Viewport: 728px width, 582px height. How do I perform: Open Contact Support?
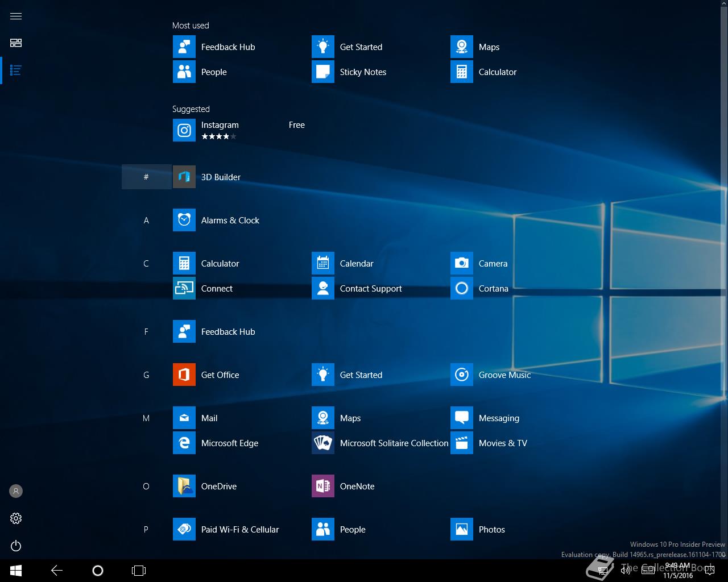point(380,288)
